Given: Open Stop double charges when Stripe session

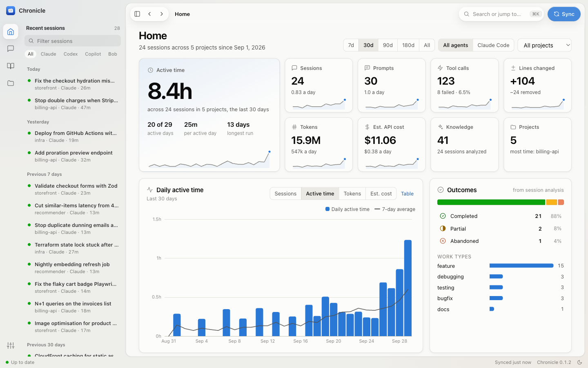Looking at the screenshot, I should coord(73,104).
